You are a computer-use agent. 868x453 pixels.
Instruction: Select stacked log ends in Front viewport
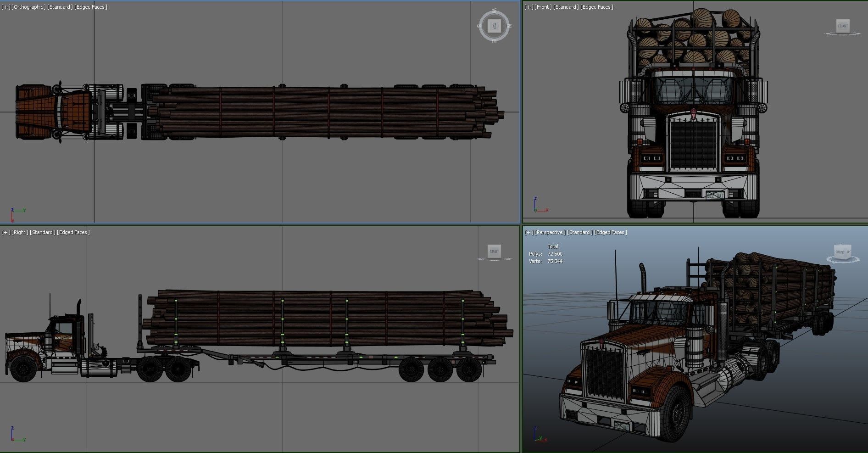[693, 38]
